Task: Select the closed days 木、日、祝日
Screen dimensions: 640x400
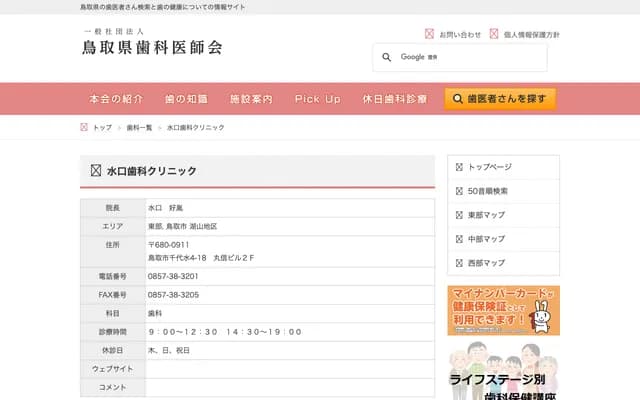Action: pyautogui.click(x=169, y=350)
